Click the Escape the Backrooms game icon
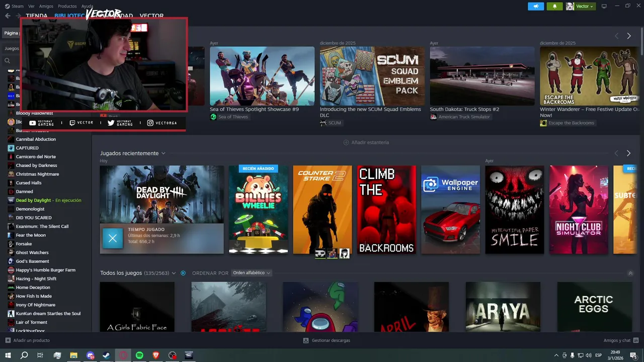This screenshot has height=362, width=644. point(543,123)
